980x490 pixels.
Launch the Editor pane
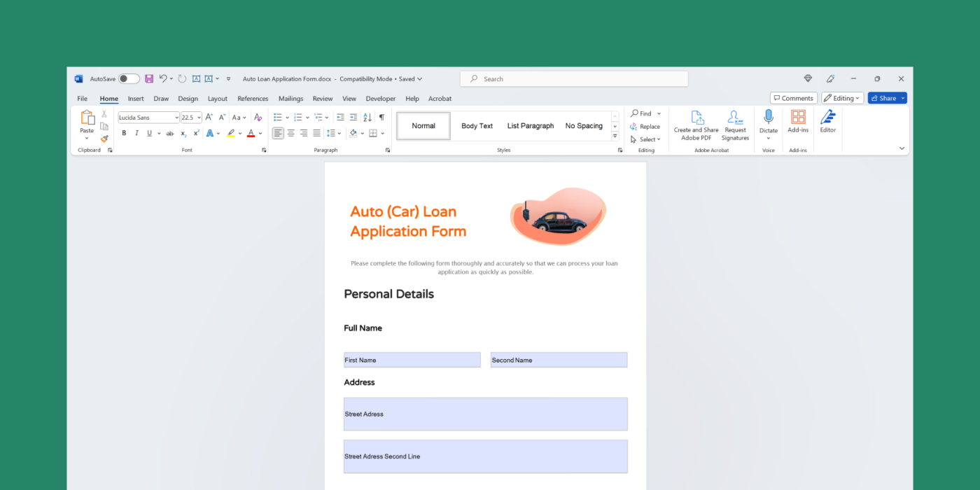click(x=827, y=125)
